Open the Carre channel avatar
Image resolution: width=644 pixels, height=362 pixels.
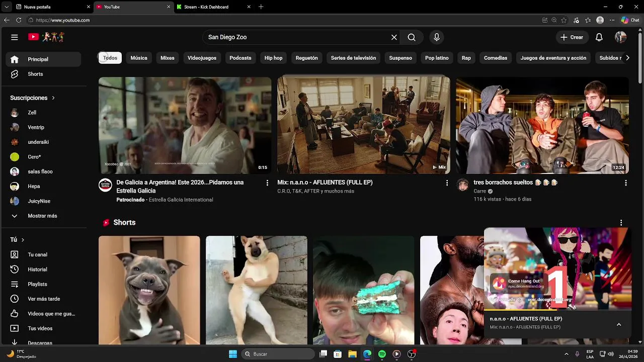pos(462,185)
